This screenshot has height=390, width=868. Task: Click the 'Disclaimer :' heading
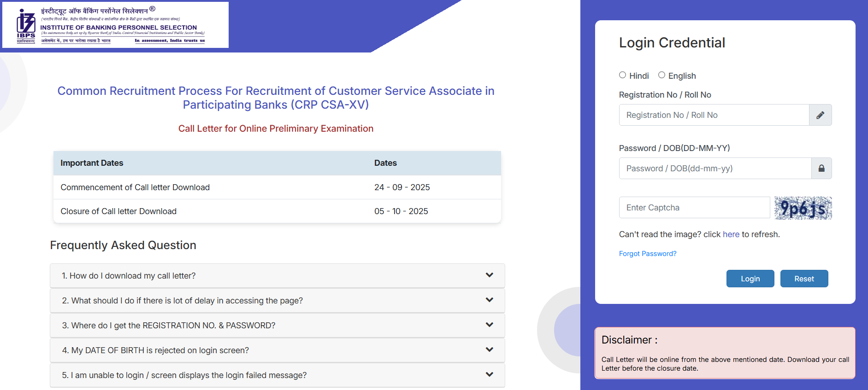(629, 340)
